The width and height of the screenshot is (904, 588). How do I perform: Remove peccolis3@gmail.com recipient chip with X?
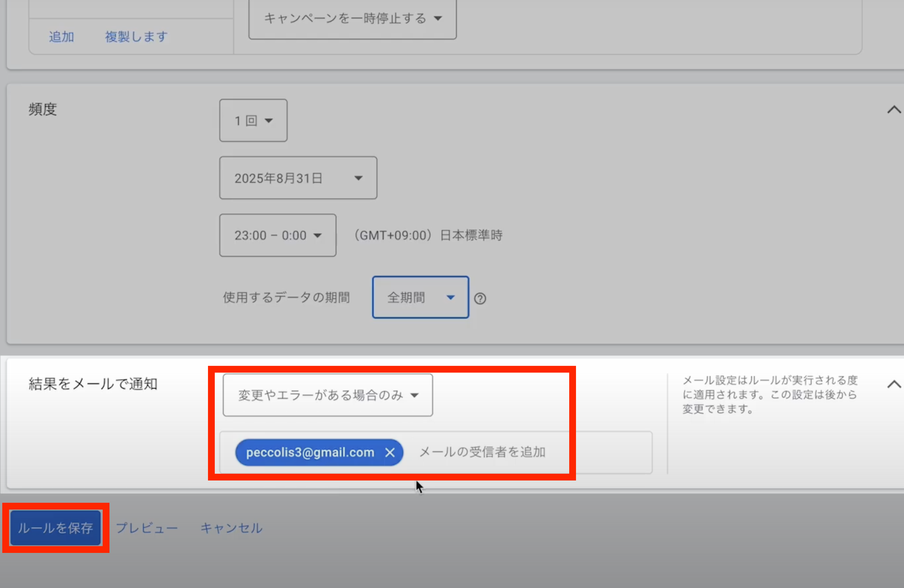tap(390, 453)
